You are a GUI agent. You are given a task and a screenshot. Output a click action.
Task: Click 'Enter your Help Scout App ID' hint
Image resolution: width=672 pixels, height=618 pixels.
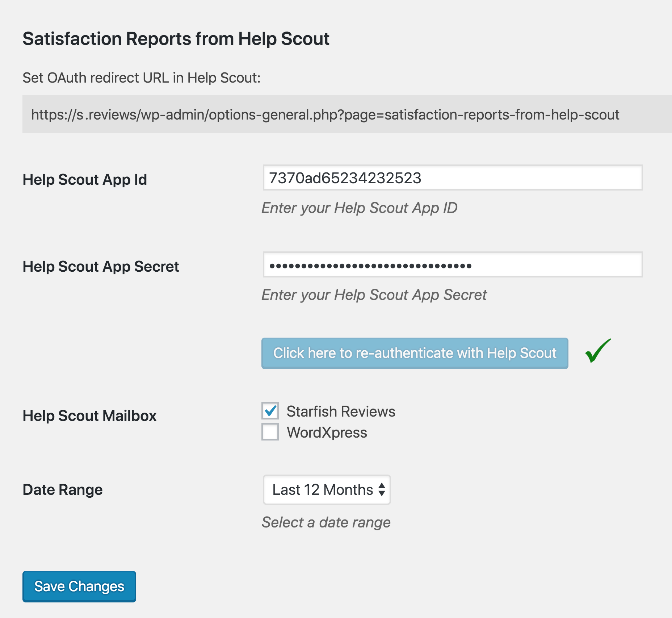(360, 208)
